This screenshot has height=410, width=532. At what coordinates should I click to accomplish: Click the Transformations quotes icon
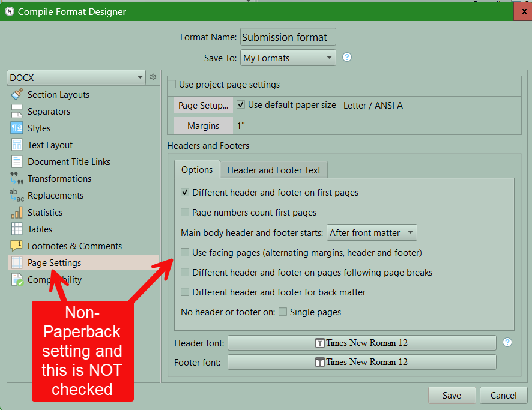click(x=17, y=179)
